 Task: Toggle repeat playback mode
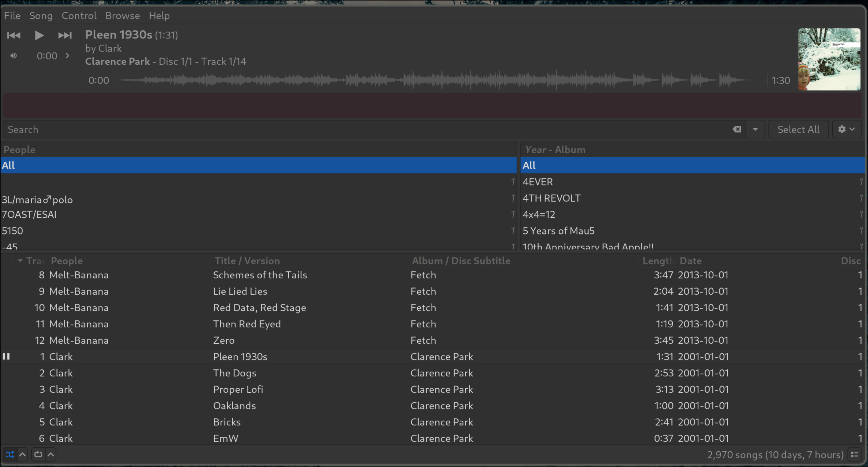point(38,454)
